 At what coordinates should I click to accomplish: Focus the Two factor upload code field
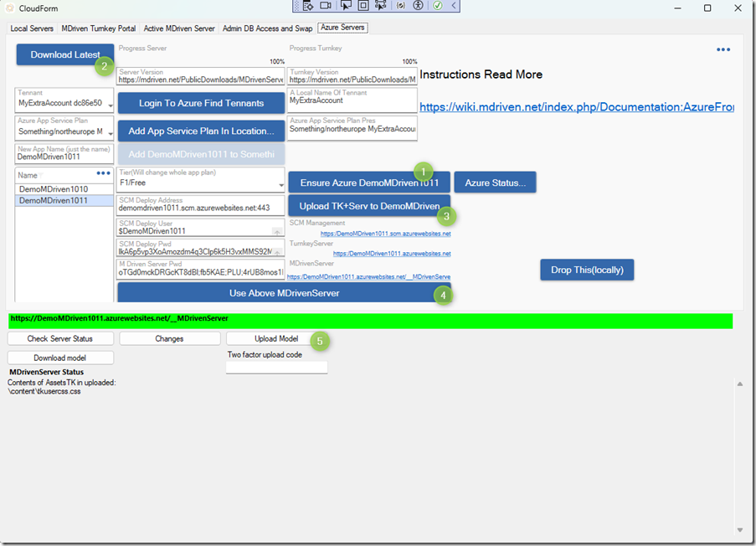(x=277, y=368)
